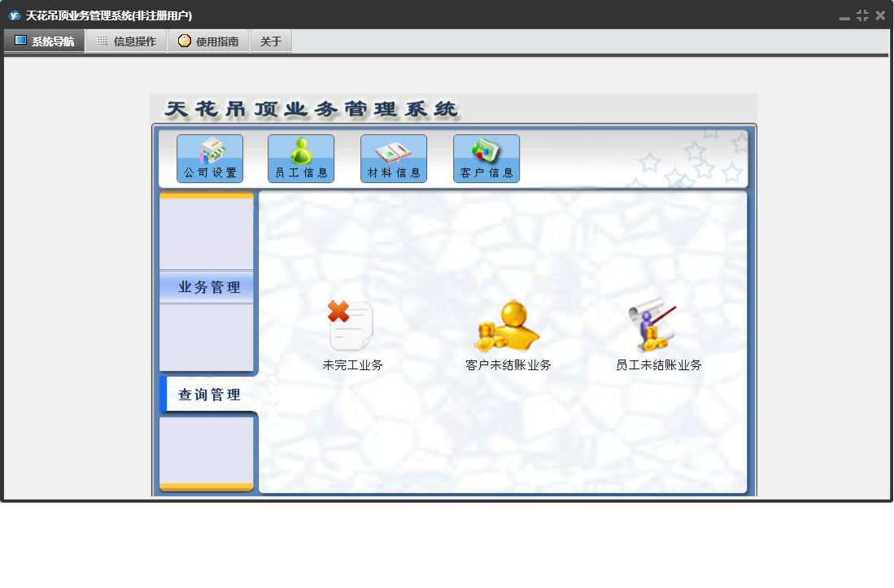This screenshot has width=894, height=588.
Task: Open the 使用指南 guide tab
Action: tap(209, 41)
